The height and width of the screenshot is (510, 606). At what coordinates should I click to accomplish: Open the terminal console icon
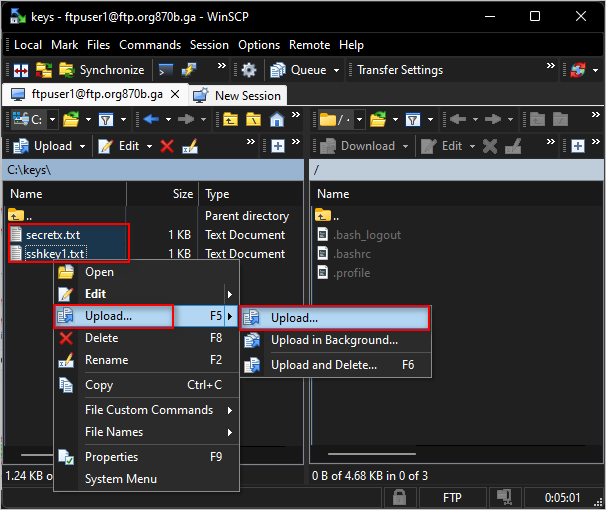point(166,70)
